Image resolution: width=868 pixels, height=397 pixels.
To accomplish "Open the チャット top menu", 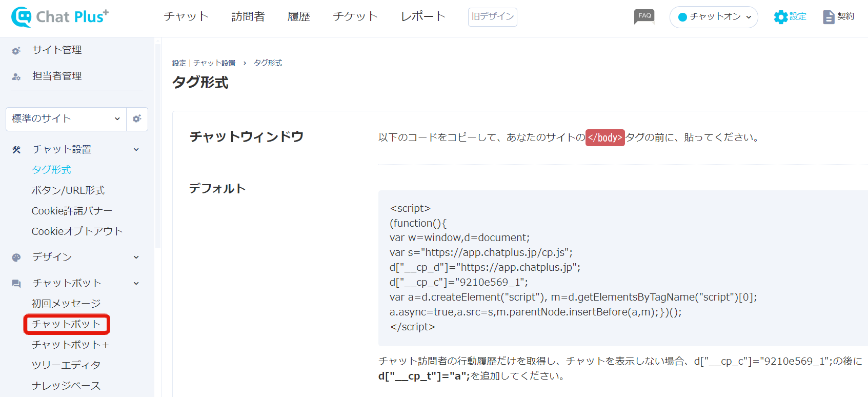I will coord(186,16).
